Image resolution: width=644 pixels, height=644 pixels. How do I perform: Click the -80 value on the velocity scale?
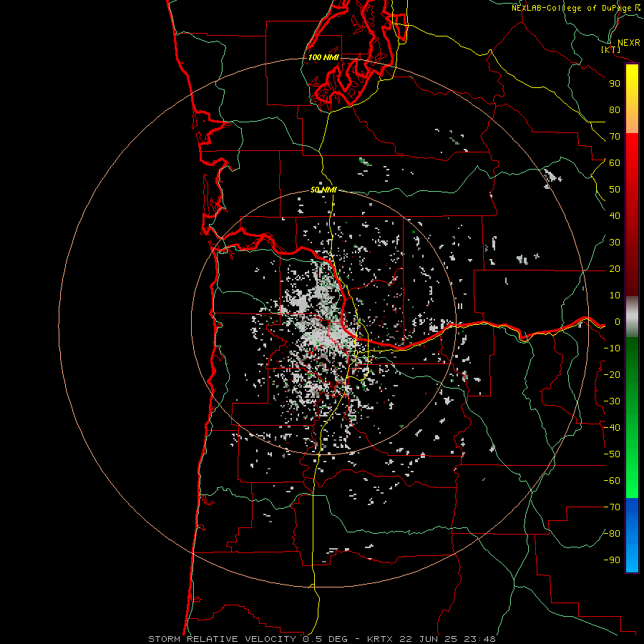click(x=612, y=534)
